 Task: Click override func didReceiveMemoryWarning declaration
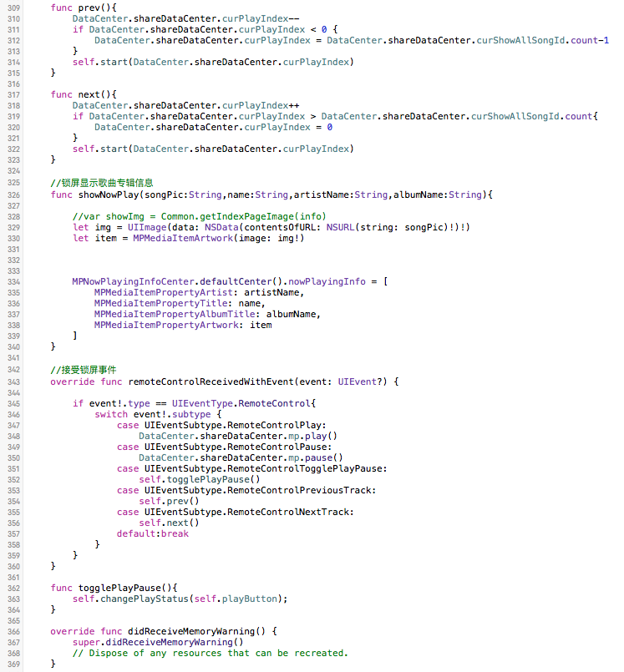coord(164,631)
